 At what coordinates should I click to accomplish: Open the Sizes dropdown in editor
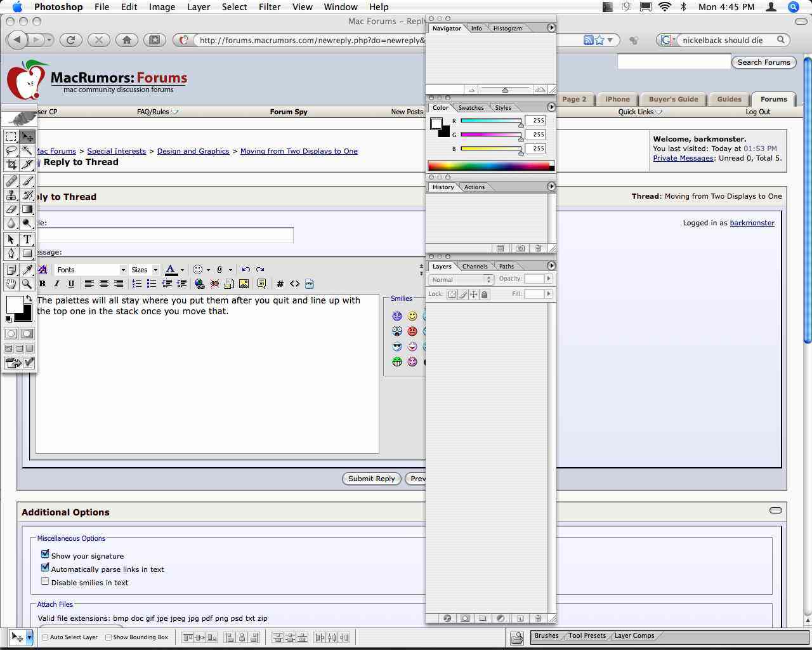click(x=144, y=270)
